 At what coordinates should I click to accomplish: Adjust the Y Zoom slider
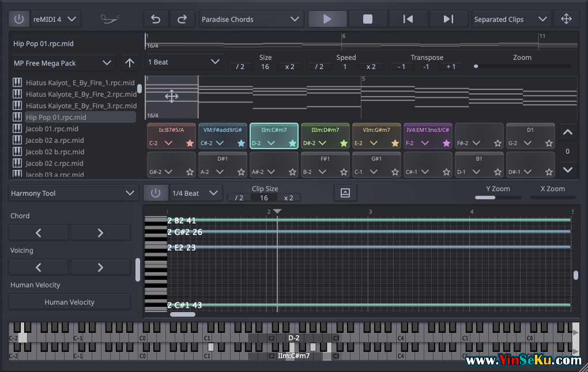485,198
